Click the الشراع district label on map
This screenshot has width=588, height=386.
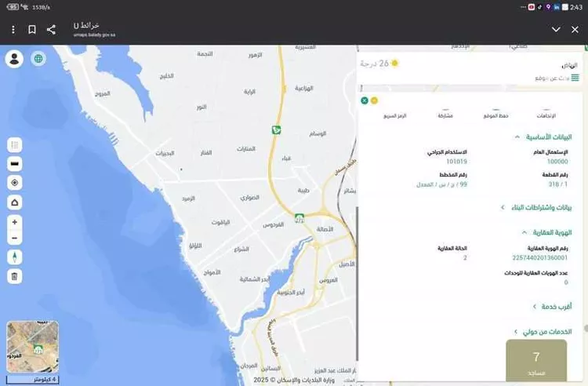pos(241,249)
